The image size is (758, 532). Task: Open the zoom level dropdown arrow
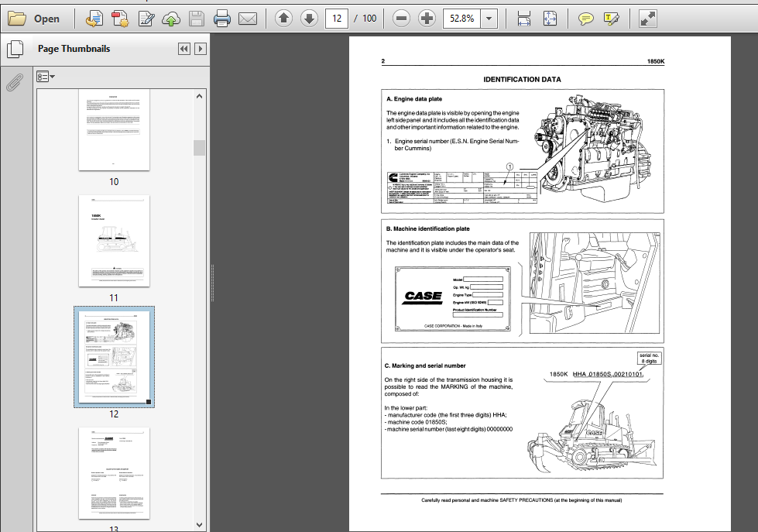point(489,19)
